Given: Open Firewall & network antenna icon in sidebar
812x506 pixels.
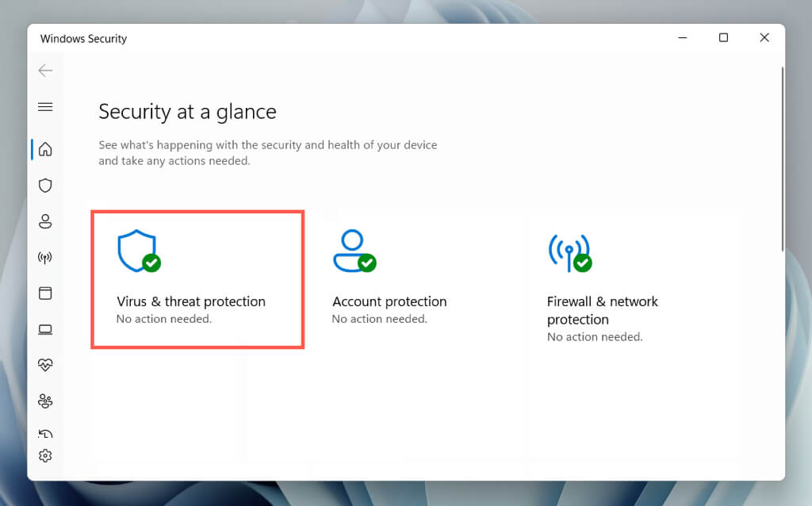Looking at the screenshot, I should (45, 258).
